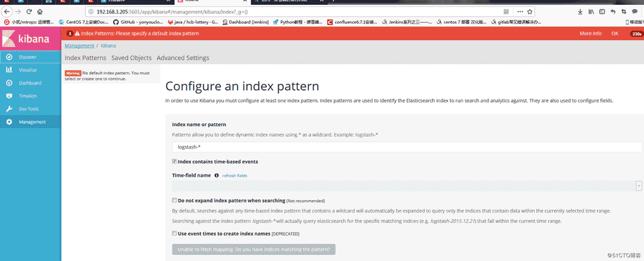Viewport: 644px width, 261px height.
Task: Reload the page with the refresh icon
Action: tap(29, 12)
